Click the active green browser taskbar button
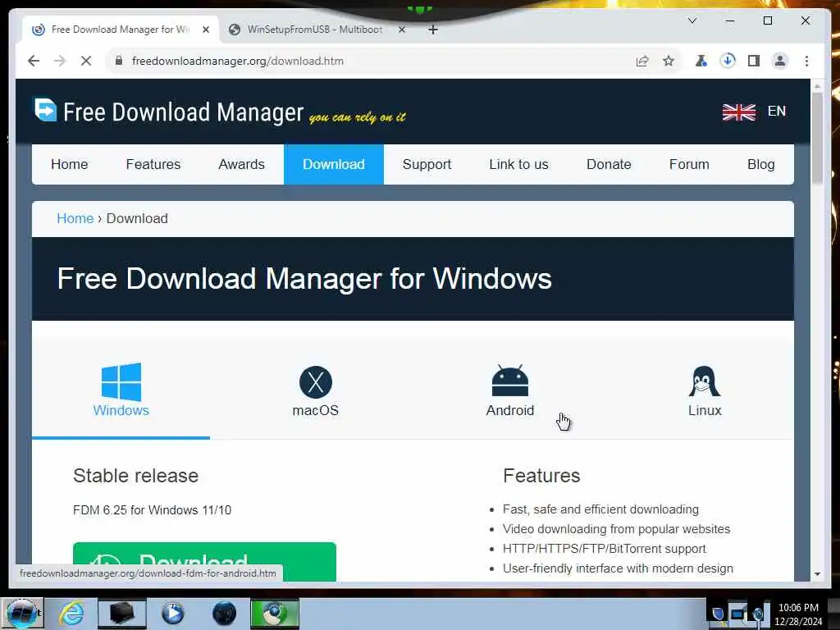The height and width of the screenshot is (630, 840). 275,614
